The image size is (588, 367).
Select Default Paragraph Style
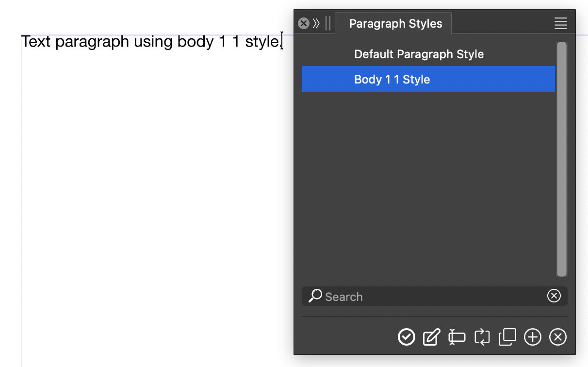pos(419,54)
